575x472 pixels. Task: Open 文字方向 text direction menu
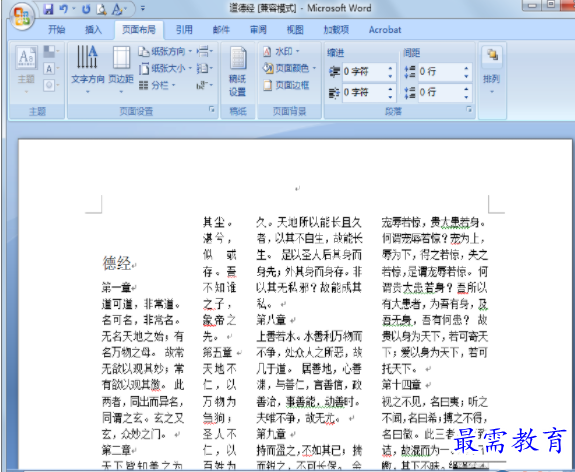[x=87, y=69]
